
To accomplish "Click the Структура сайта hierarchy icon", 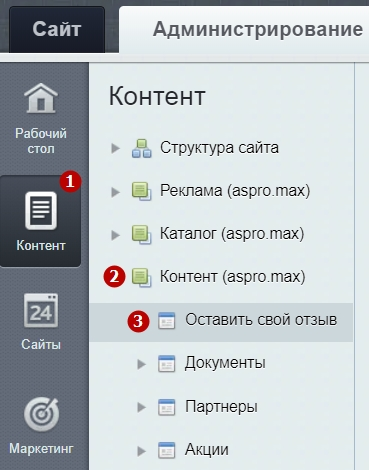I will point(141,149).
